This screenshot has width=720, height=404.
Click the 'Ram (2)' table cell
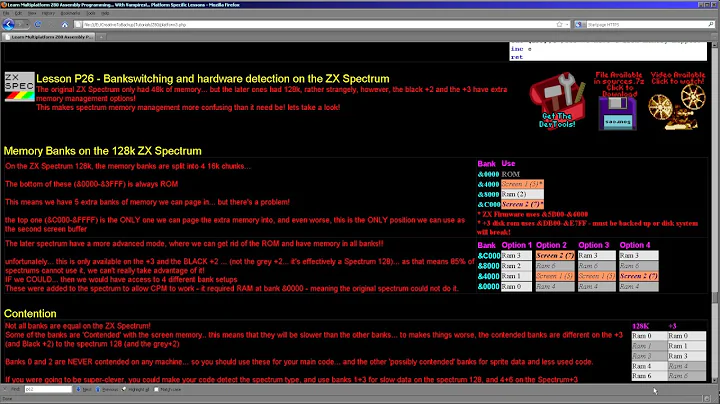(522, 194)
